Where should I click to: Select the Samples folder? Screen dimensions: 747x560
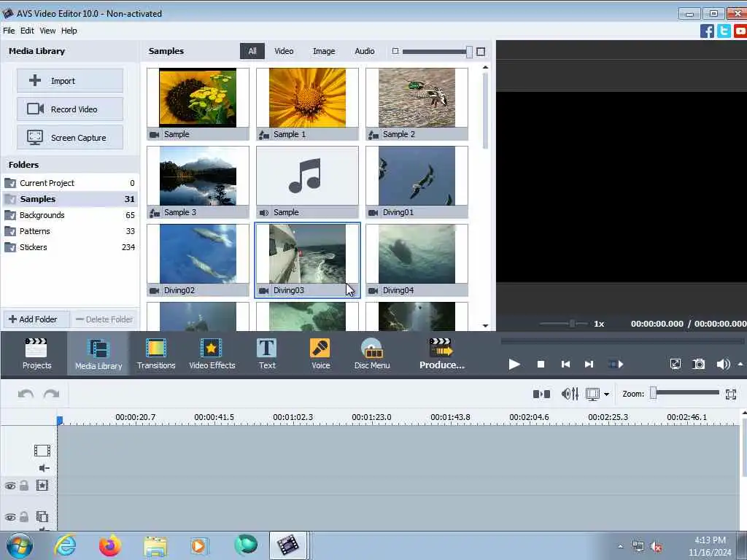click(69, 199)
